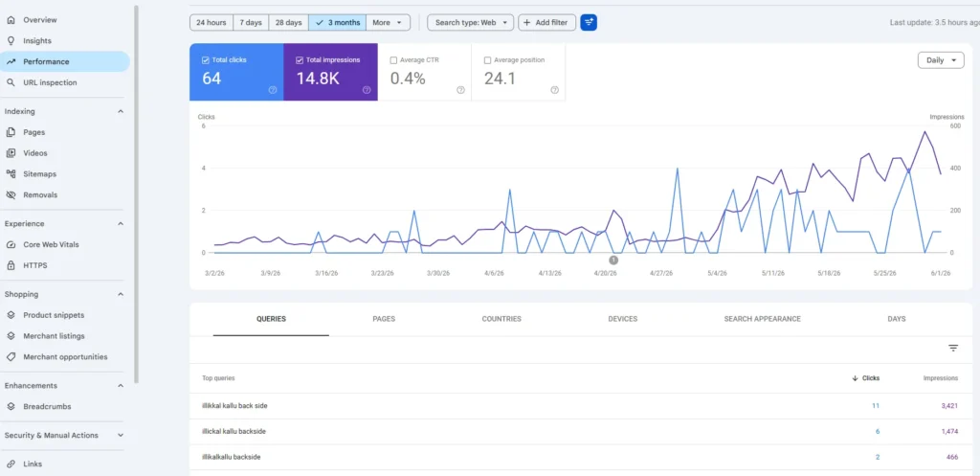The image size is (980, 476).
Task: Click the HTTPS lock icon
Action: (x=11, y=265)
